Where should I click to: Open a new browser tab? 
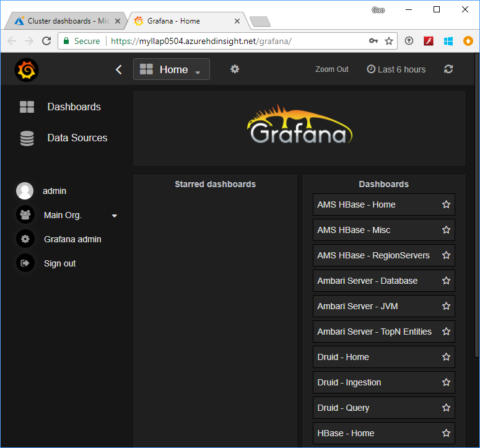coord(260,22)
